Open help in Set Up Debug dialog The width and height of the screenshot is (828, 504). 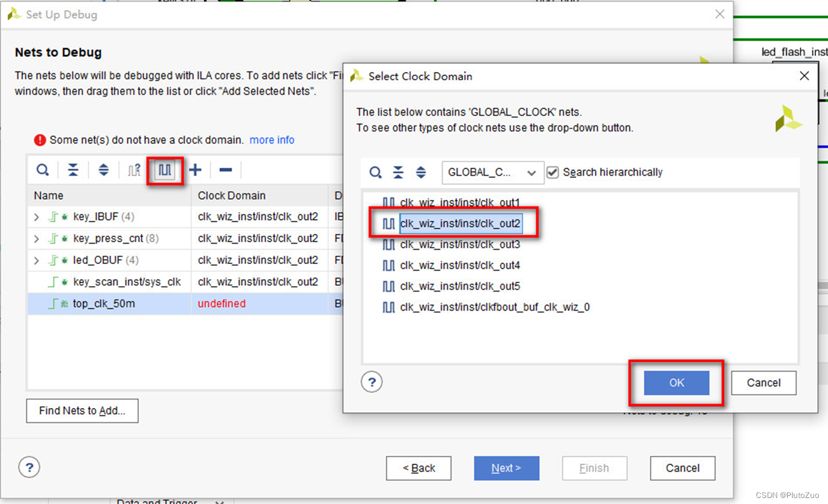[29, 467]
